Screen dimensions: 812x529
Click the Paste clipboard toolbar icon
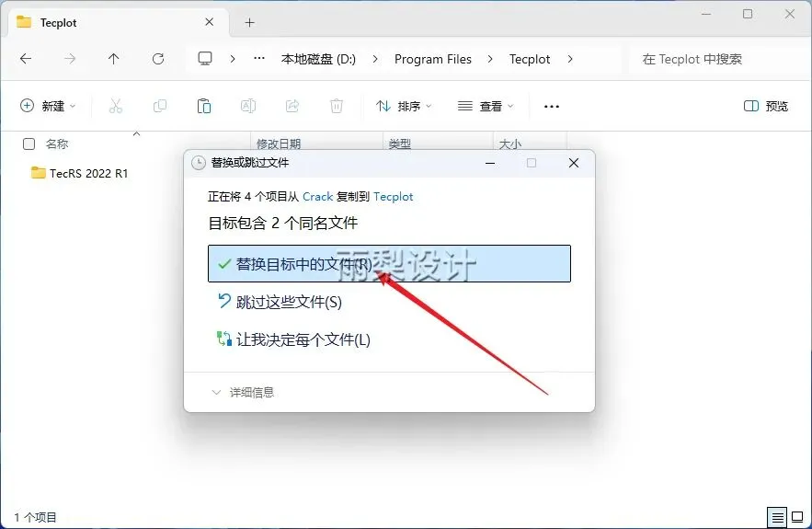tap(204, 106)
